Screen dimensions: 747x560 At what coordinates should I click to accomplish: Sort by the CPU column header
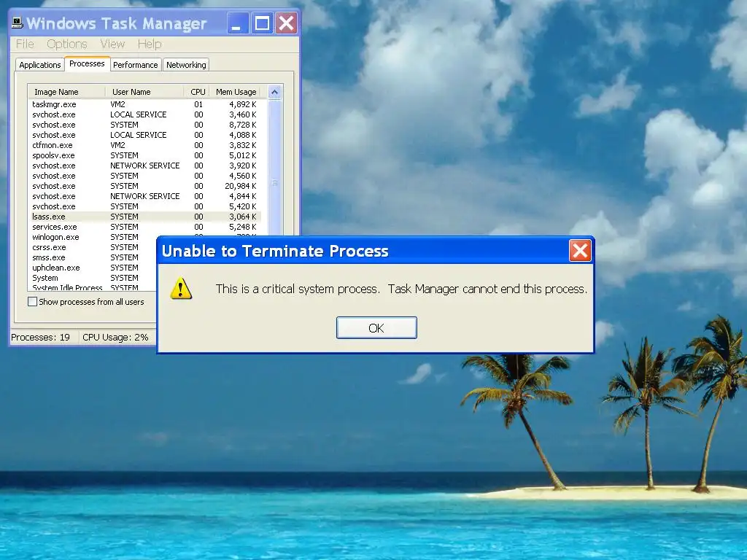(x=197, y=92)
